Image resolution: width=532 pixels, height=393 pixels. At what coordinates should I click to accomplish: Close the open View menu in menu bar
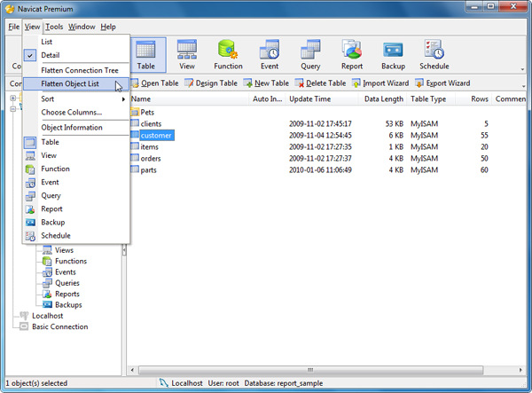tap(32, 27)
